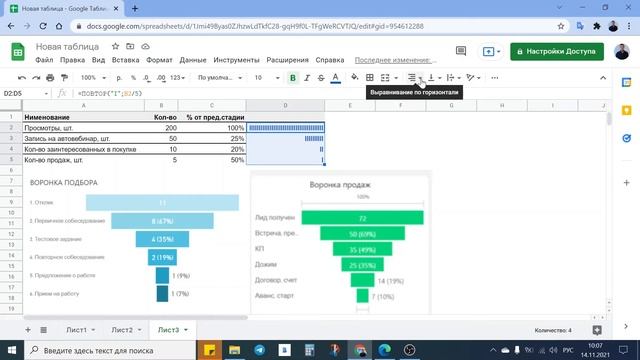Undo the last action
This screenshot has width=640, height=360.
[x=22, y=78]
